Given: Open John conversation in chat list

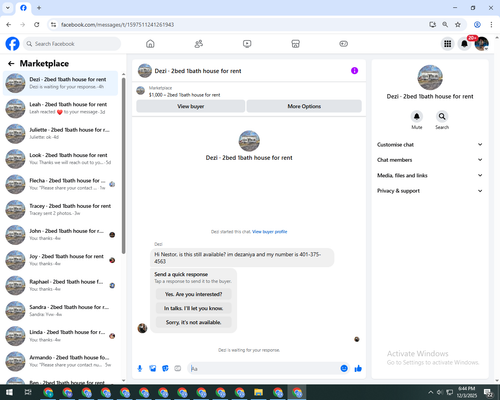Looking at the screenshot, I should [x=60, y=235].
